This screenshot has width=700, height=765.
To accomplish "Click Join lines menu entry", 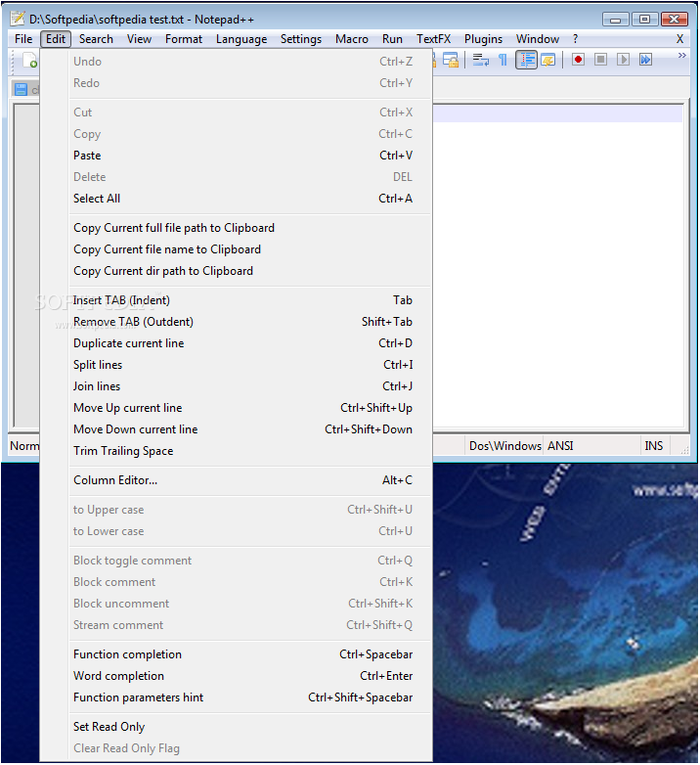I will click(237, 386).
